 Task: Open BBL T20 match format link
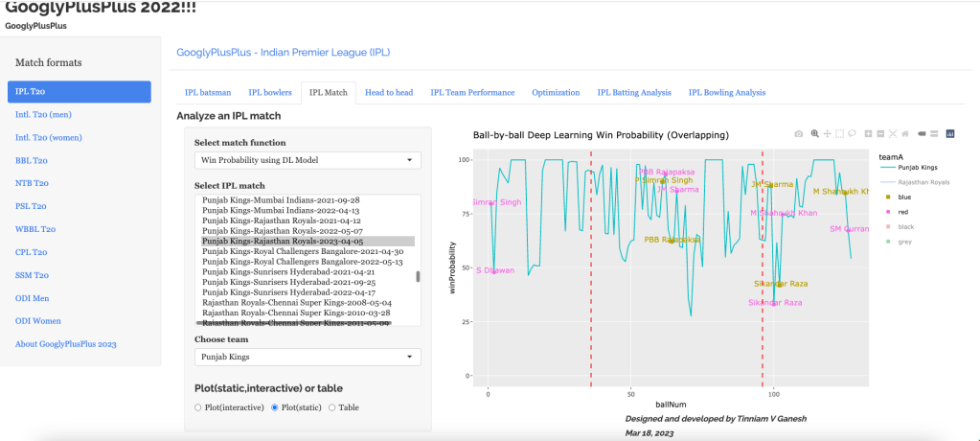[x=32, y=160]
